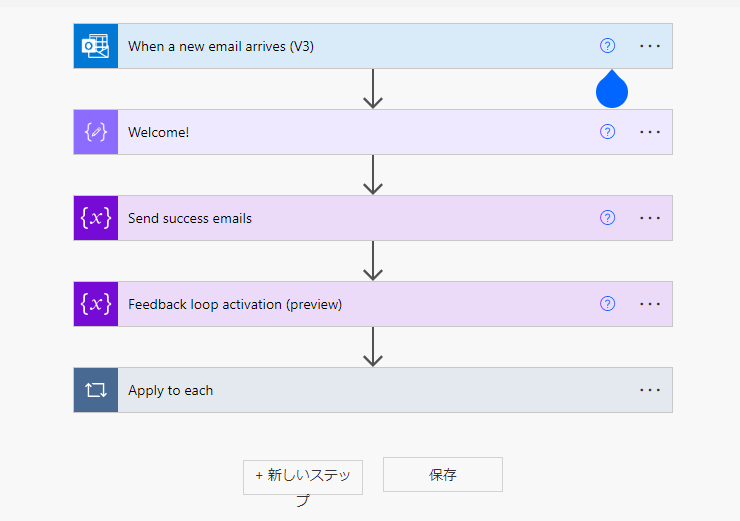Click the Compose icon on Welcome! step
The width and height of the screenshot is (740, 521).
[96, 132]
